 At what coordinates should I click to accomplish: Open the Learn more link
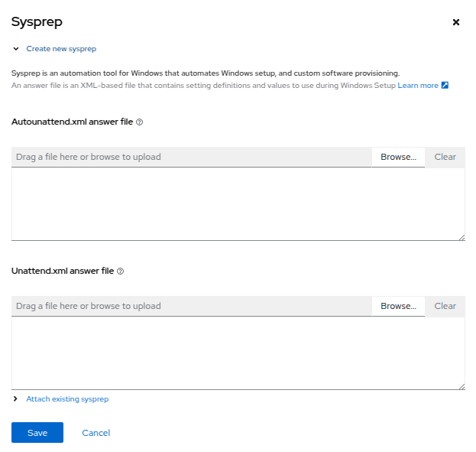click(x=418, y=86)
